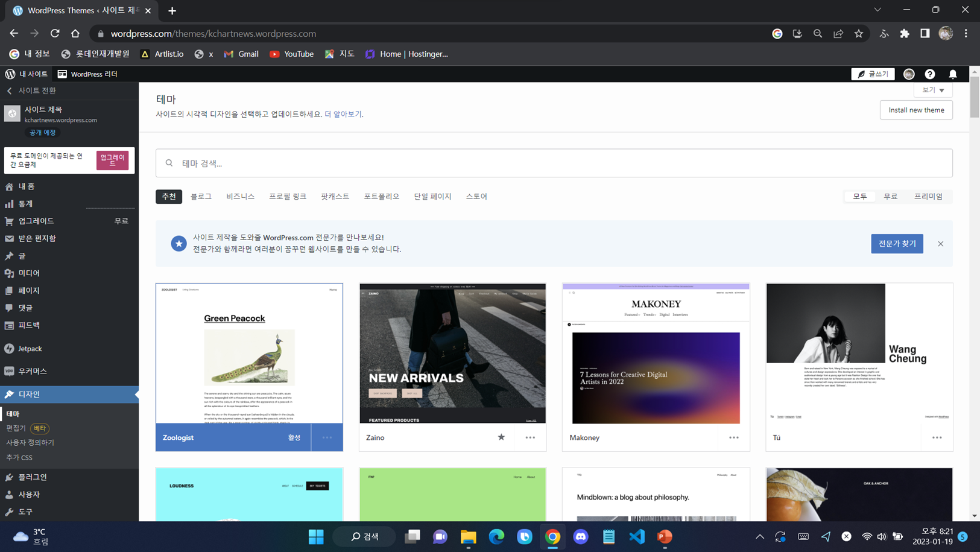Open 페이지 in sidebar
This screenshot has height=552, width=980.
[69, 290]
